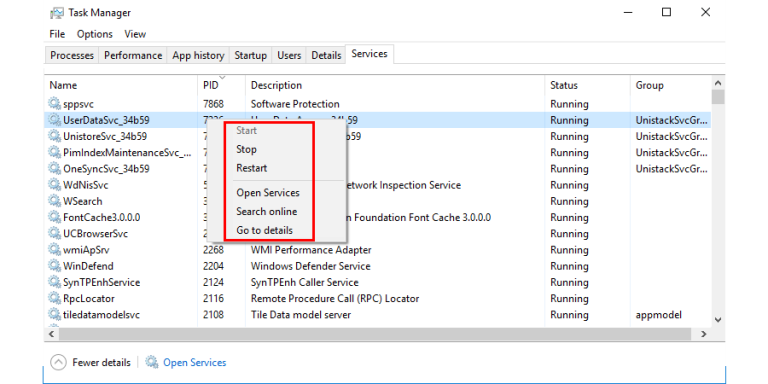Open the File menu

pyautogui.click(x=57, y=34)
